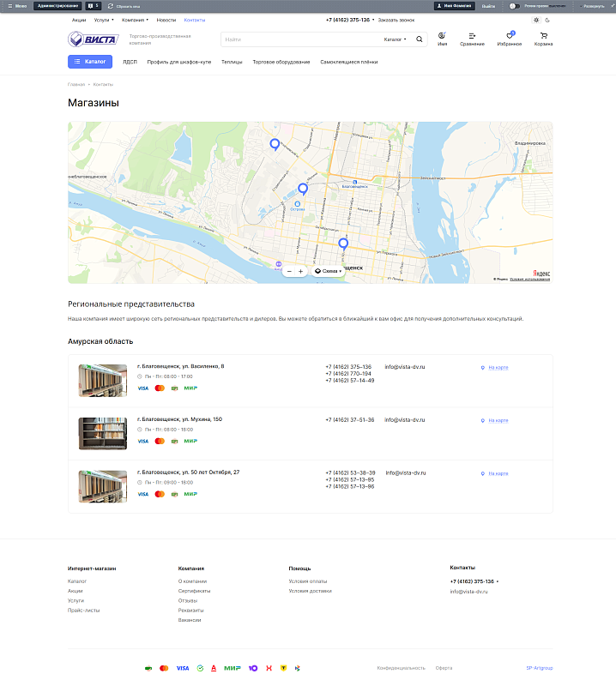The height and width of the screenshot is (686, 616).
Task: Click the blue Каталог button
Action: point(90,62)
